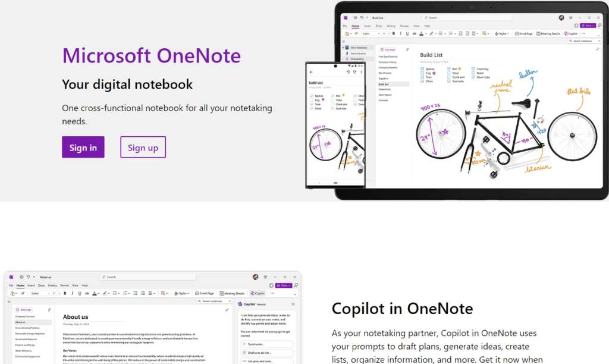Toggle the Spokes checkbox in tablet Build List

point(422,69)
